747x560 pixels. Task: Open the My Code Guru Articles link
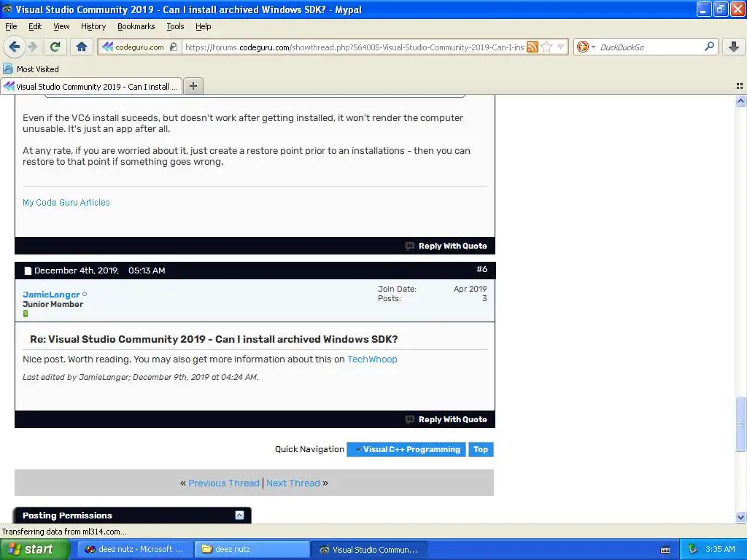[66, 203]
